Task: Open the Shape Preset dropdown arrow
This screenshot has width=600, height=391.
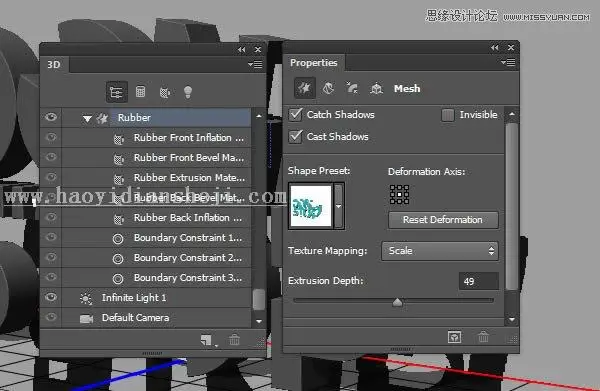Action: point(338,206)
